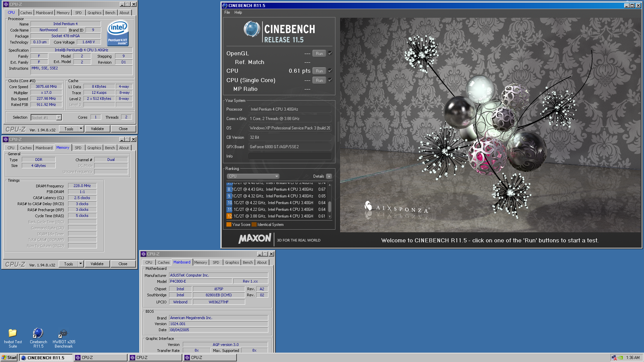Viewport: 644px width, 362px height.
Task: Open the Socket #1 selection dropdown
Action: click(x=59, y=117)
